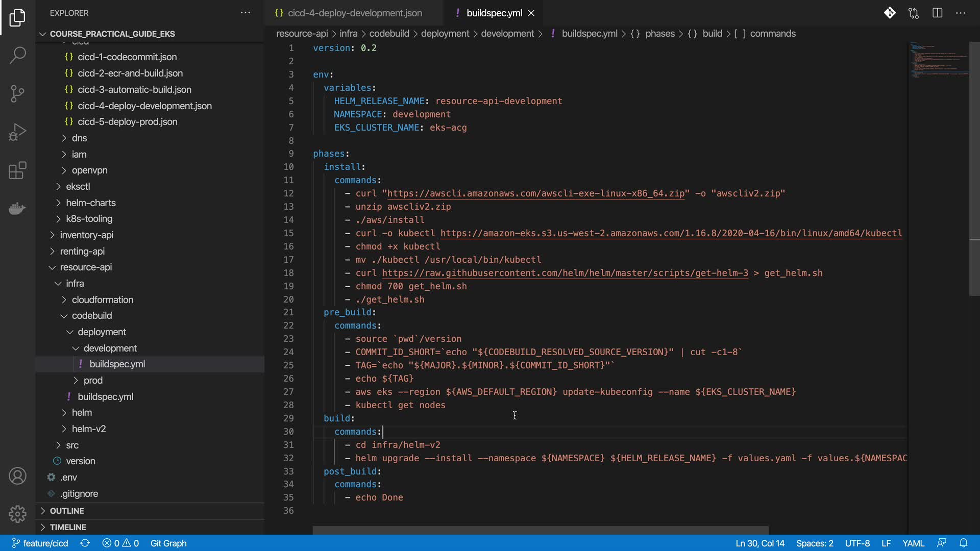Open the Source Control view
Viewport: 980px width, 551px height.
[17, 93]
